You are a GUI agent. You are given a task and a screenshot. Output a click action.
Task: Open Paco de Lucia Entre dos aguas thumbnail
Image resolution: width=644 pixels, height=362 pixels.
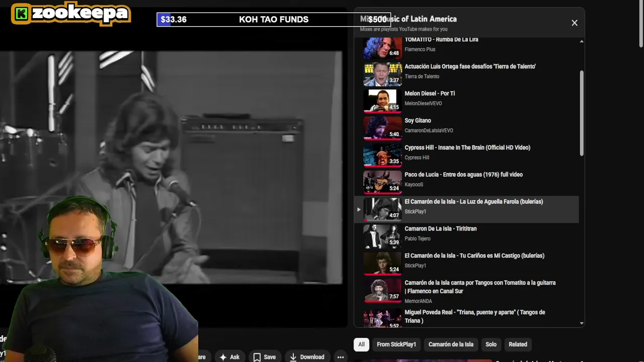(x=382, y=183)
